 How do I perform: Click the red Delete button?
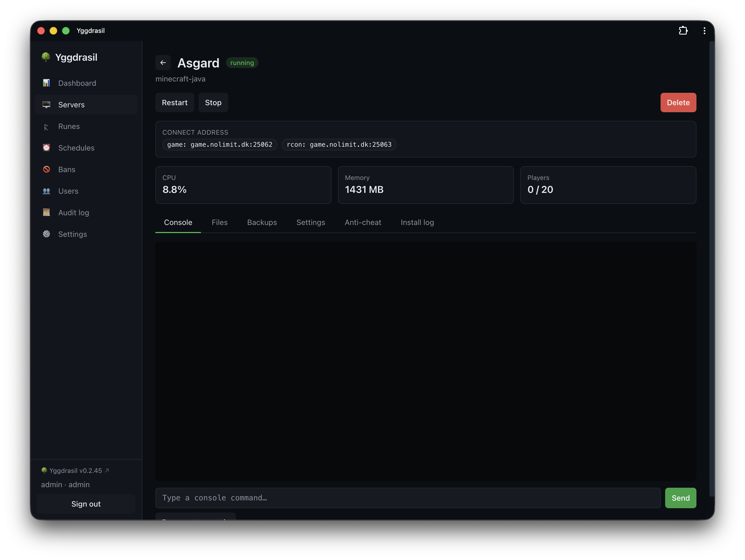(678, 102)
